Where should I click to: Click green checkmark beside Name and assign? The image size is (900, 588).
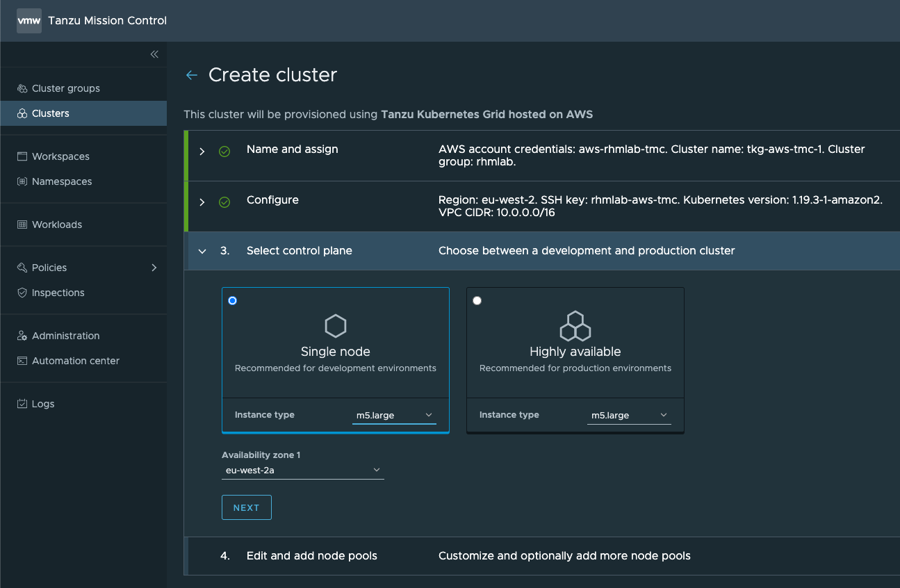pyautogui.click(x=224, y=152)
